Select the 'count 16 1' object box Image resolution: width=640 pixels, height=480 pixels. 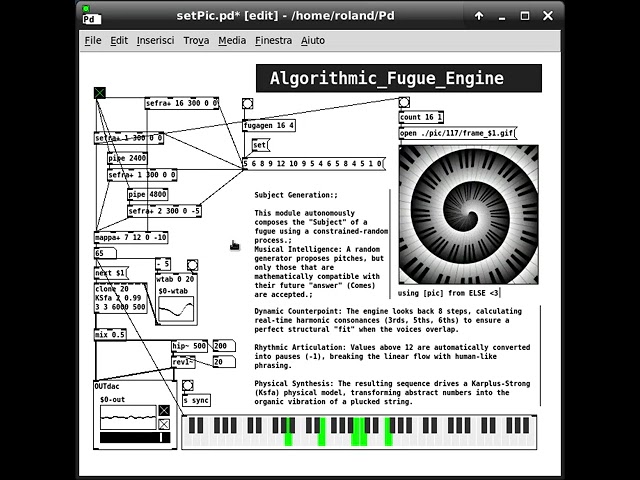point(421,117)
